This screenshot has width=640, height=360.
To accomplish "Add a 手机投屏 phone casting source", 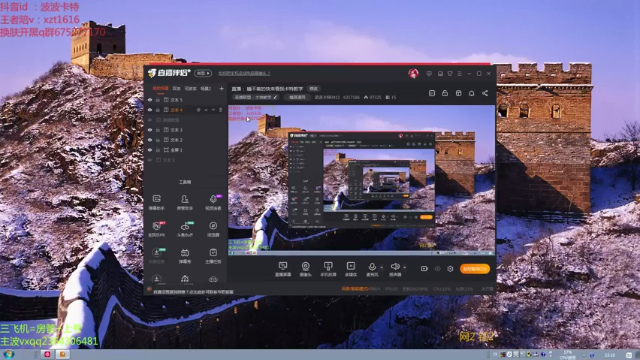I will coord(328,269).
